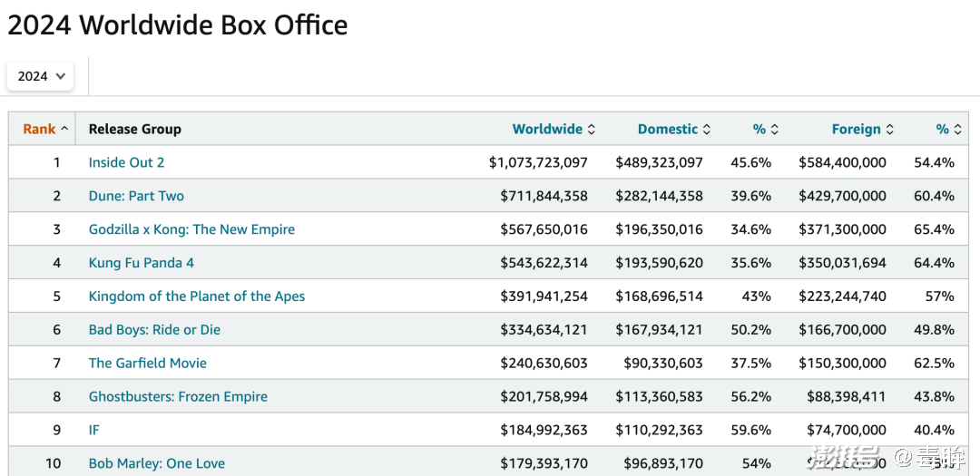Select worldwide gross $184,992,363
Image resolution: width=980 pixels, height=476 pixels.
[544, 430]
